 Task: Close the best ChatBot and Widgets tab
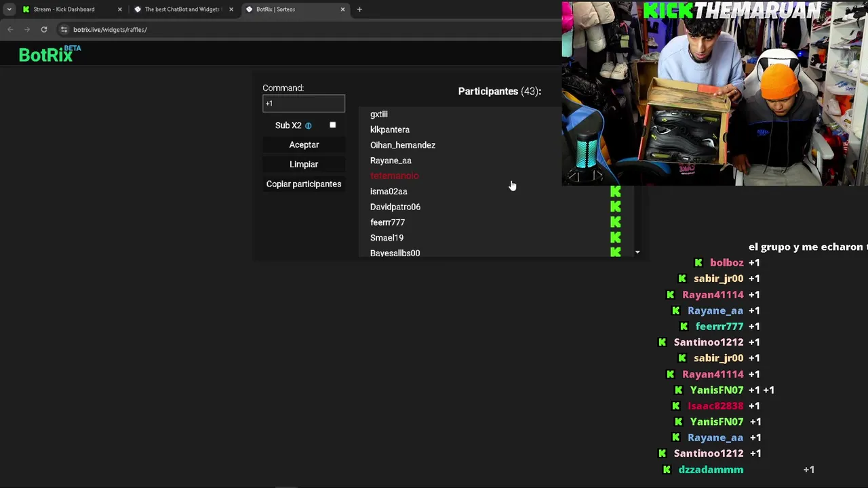point(231,9)
